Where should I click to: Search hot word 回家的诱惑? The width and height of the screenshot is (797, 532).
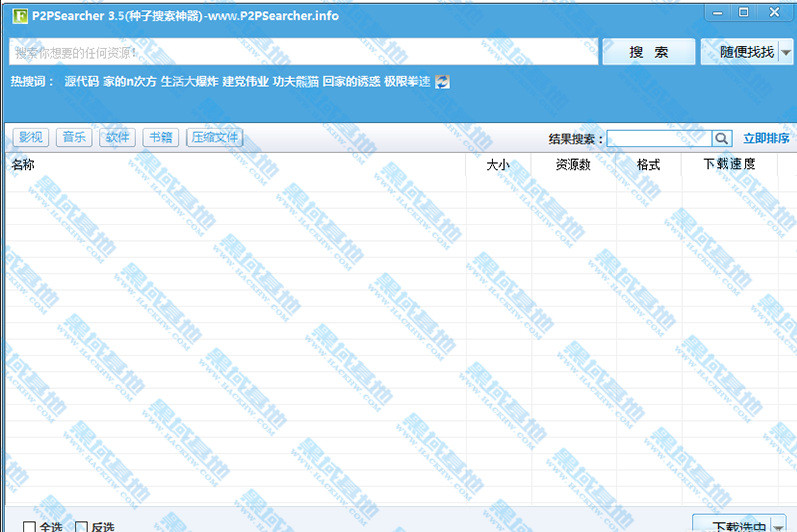[351, 81]
